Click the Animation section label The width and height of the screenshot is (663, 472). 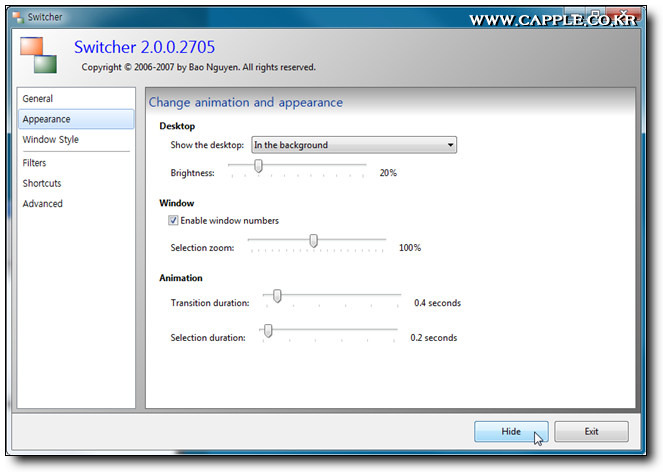click(x=181, y=278)
